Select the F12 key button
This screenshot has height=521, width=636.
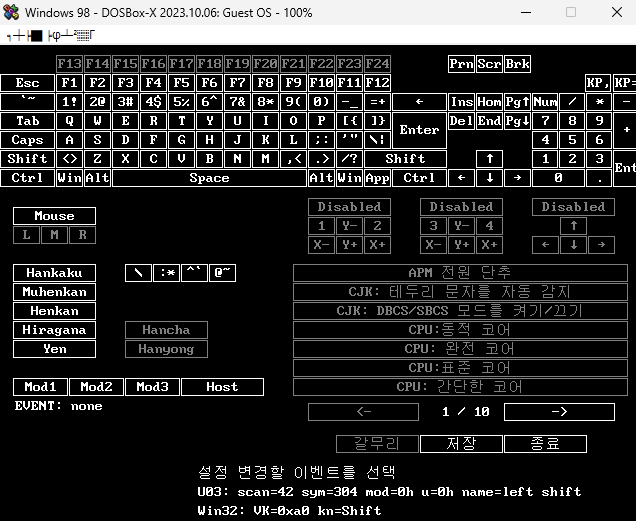[x=377, y=83]
